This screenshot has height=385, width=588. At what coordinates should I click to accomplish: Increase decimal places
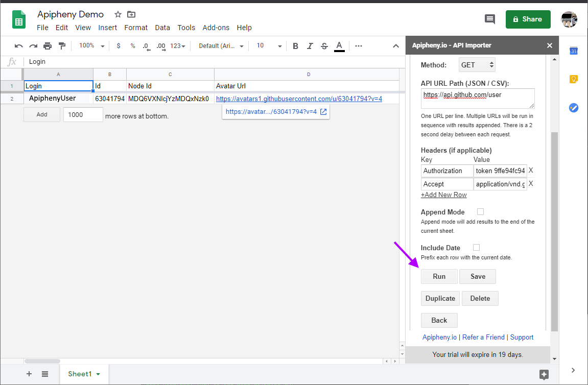[x=161, y=46]
